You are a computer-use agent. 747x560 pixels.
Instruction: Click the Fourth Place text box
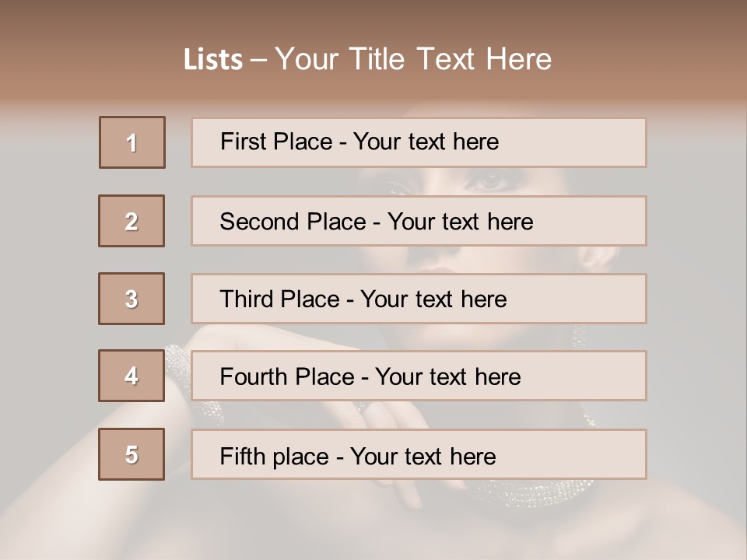coord(419,376)
